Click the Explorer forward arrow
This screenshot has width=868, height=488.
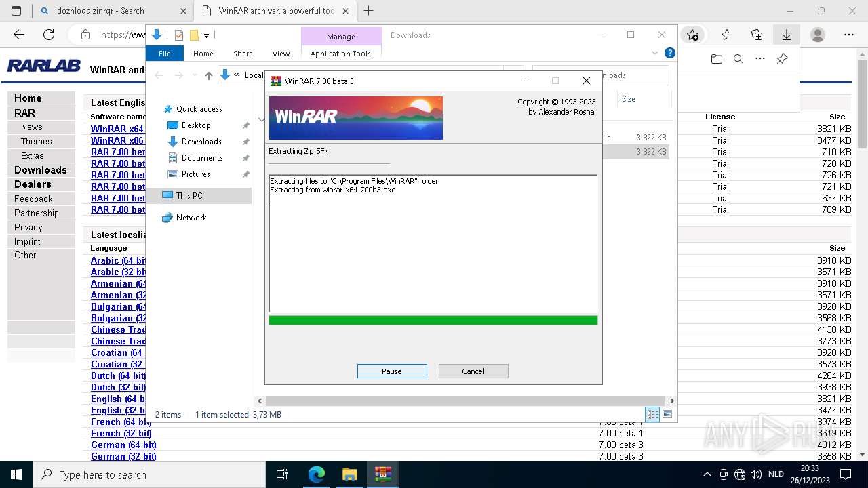178,75
